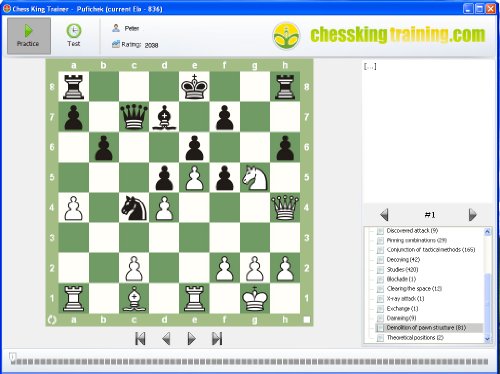The width and height of the screenshot is (500, 374).
Task: Select Demolition of pawn structure topic
Action: pos(426,328)
